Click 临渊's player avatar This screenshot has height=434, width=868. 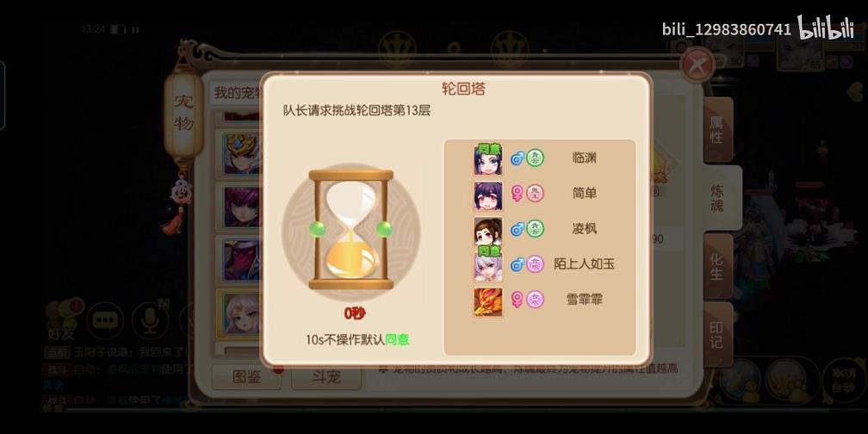(x=487, y=158)
